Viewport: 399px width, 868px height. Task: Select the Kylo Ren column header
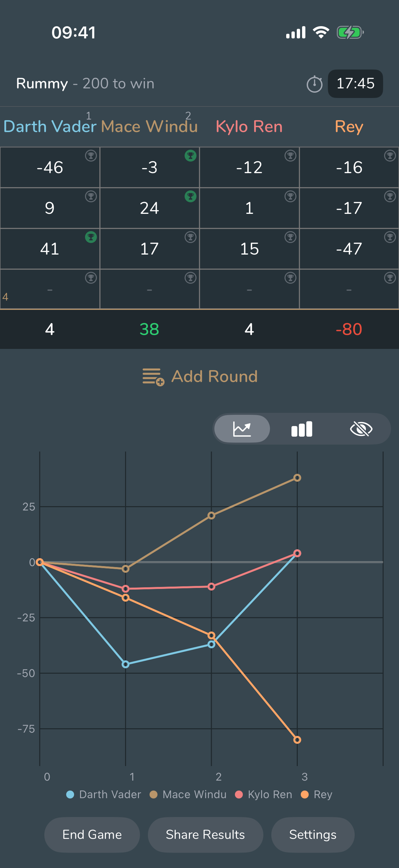[x=249, y=126]
